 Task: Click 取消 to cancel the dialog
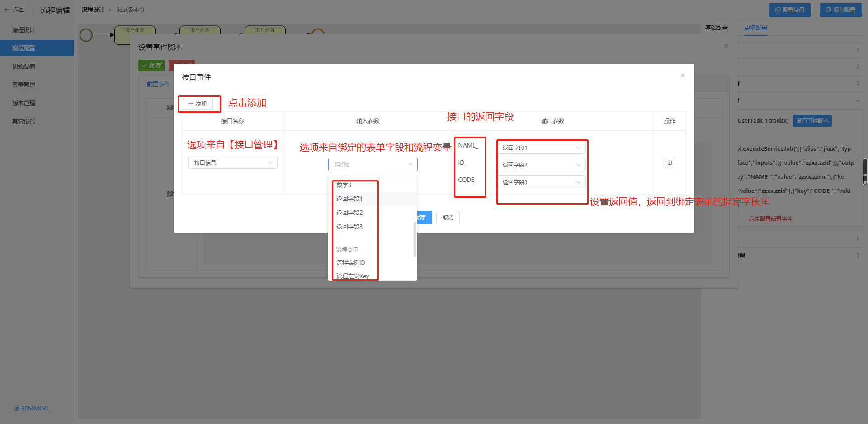448,218
